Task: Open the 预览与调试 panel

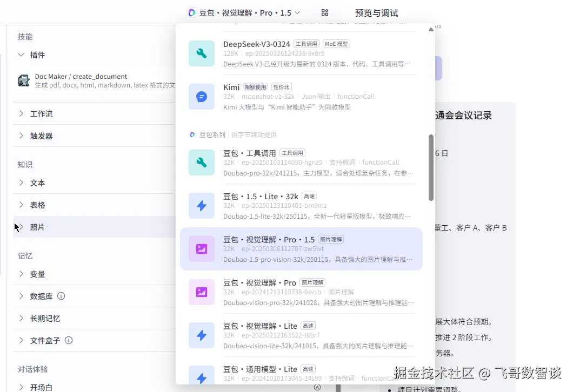Action: pyautogui.click(x=376, y=13)
